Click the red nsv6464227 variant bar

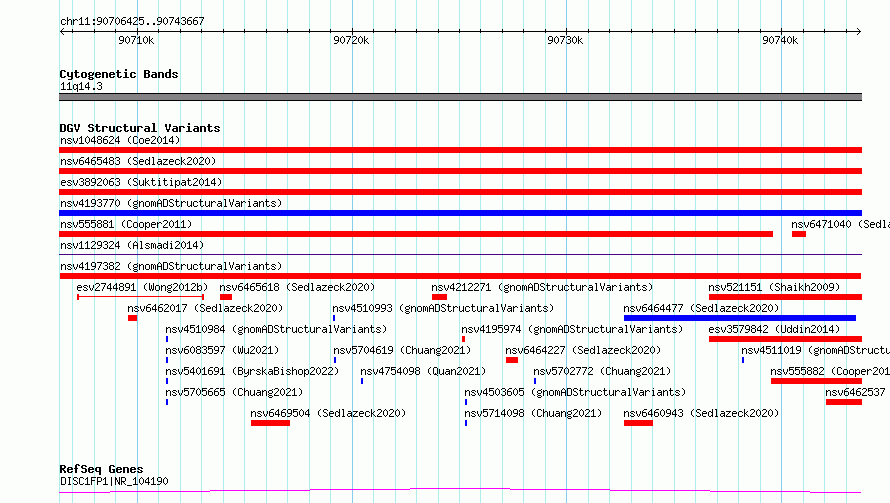[x=512, y=360]
